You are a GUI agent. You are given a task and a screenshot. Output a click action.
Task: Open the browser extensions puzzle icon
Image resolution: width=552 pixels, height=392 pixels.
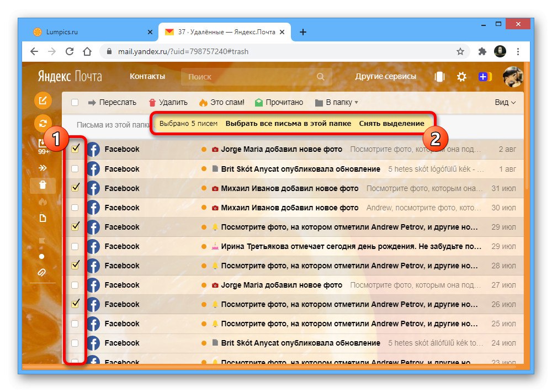coord(482,51)
